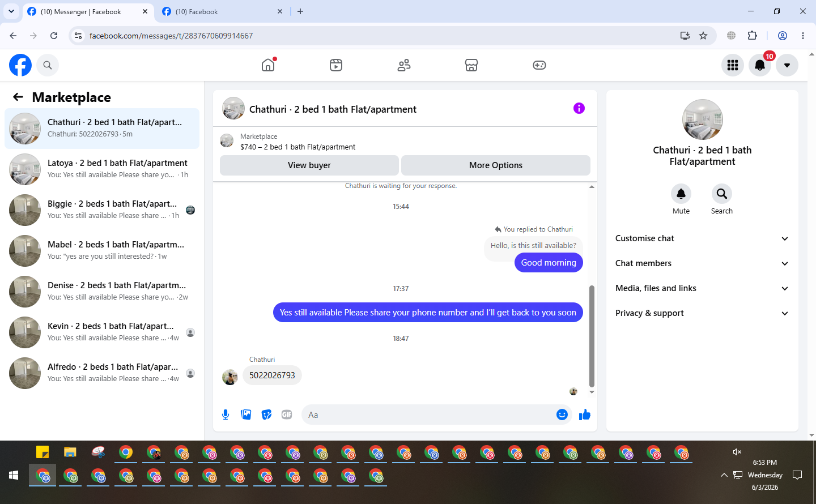Open the taskbar clock showing 6:53 PM
The height and width of the screenshot is (504, 816).
[765, 475]
